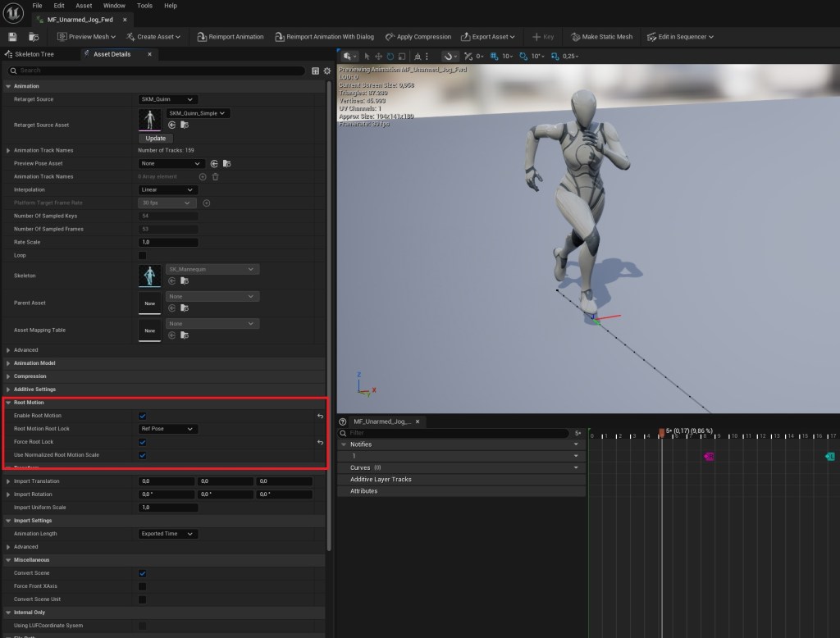Reset Enable Root Motion to default
Screen dimensions: 840x638
pyautogui.click(x=321, y=416)
